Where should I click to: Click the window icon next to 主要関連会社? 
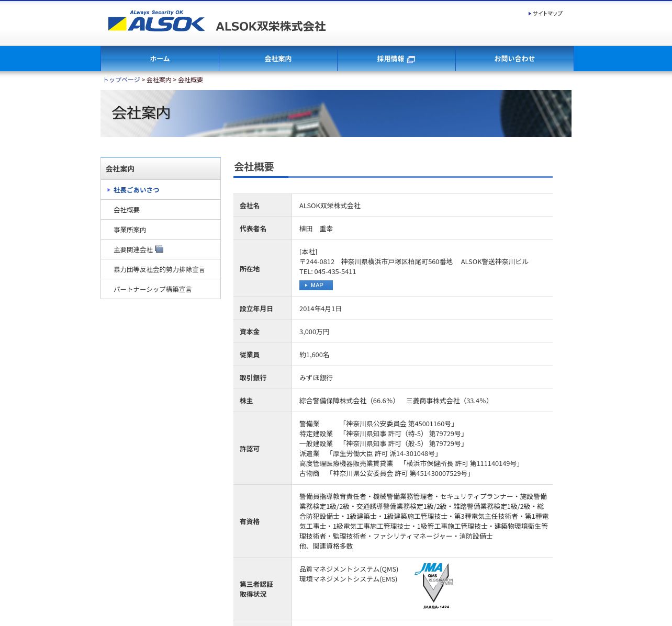coord(159,249)
